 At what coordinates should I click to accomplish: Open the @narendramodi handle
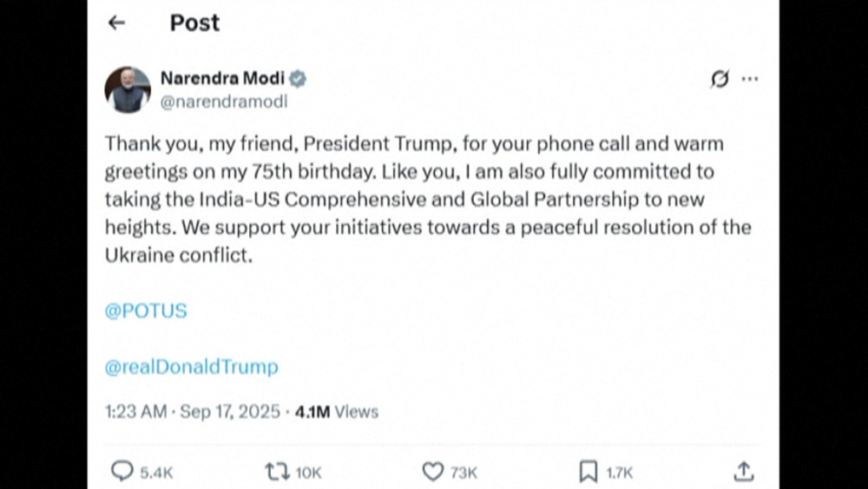click(x=223, y=102)
